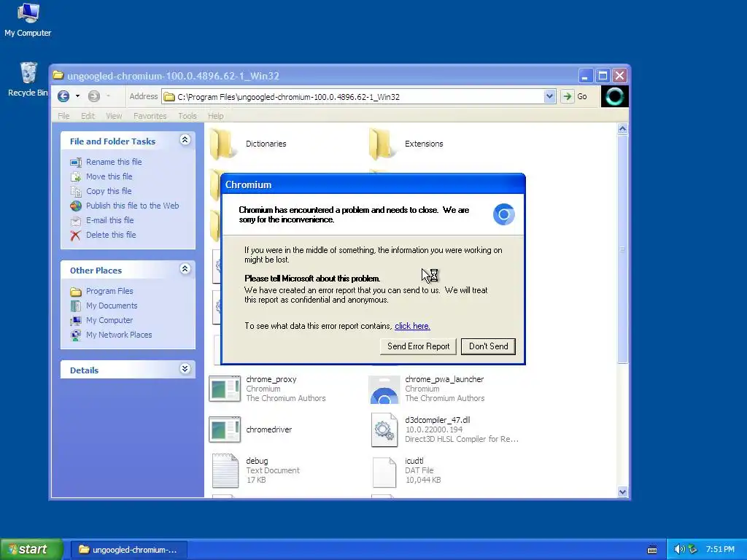
Task: Click the red X delete icon
Action: point(75,236)
